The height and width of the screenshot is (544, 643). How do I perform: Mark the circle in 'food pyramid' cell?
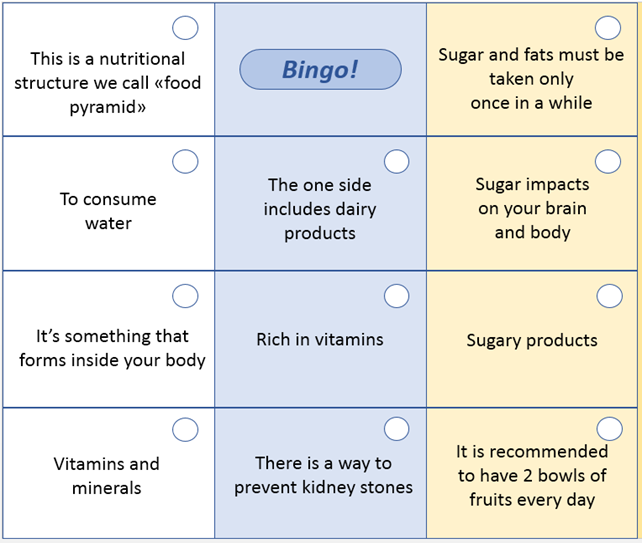point(185,27)
